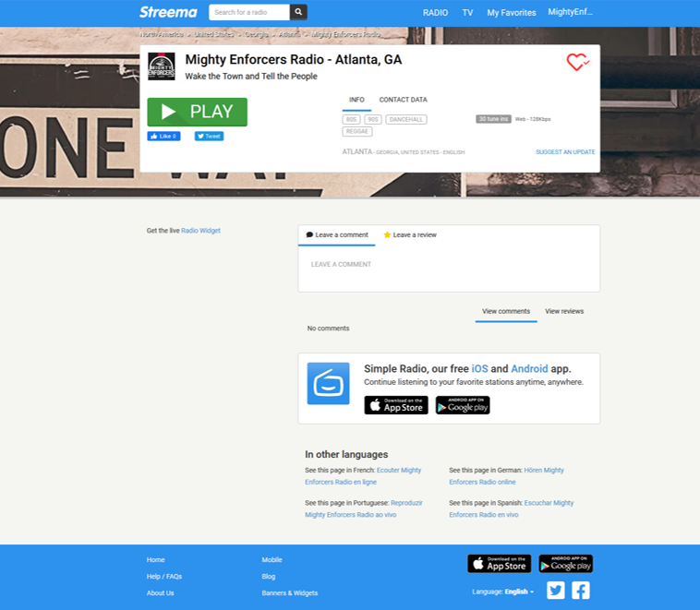This screenshot has height=610, width=700.
Task: Click the Streema logo
Action: pyautogui.click(x=168, y=12)
